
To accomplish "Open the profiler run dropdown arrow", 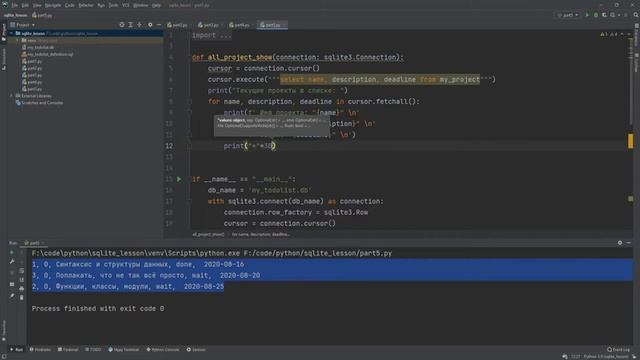I will pyautogui.click(x=619, y=15).
